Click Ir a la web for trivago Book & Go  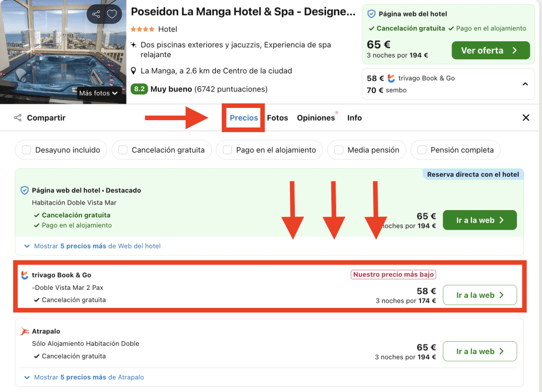tap(480, 295)
